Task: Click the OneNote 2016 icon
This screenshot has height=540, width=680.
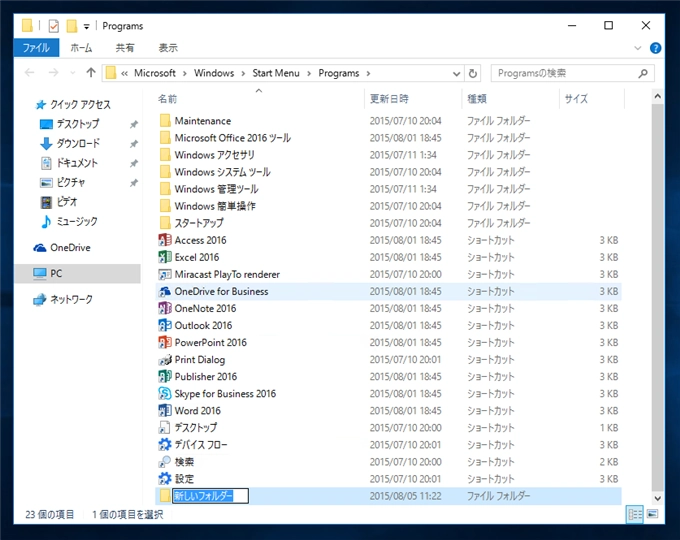Action: 165,308
